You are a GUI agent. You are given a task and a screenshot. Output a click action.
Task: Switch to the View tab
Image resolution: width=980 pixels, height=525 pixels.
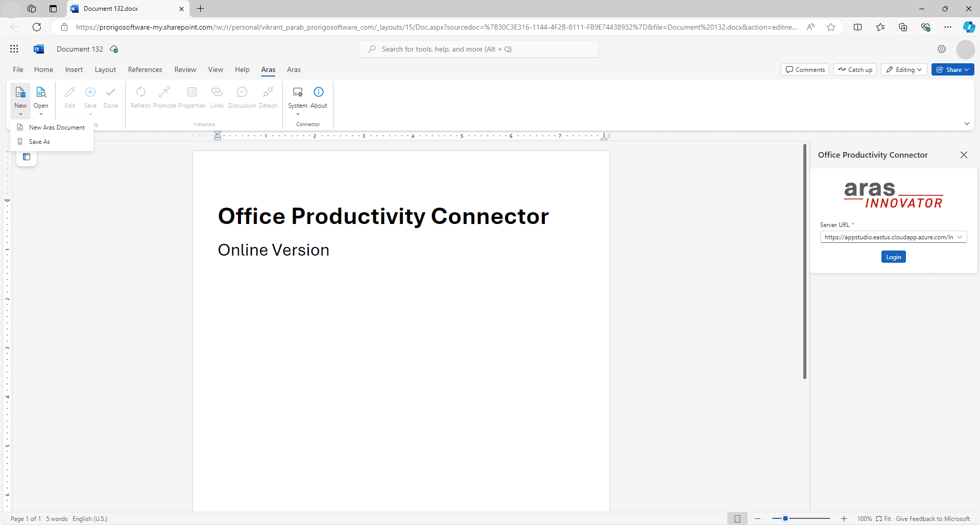click(x=216, y=69)
